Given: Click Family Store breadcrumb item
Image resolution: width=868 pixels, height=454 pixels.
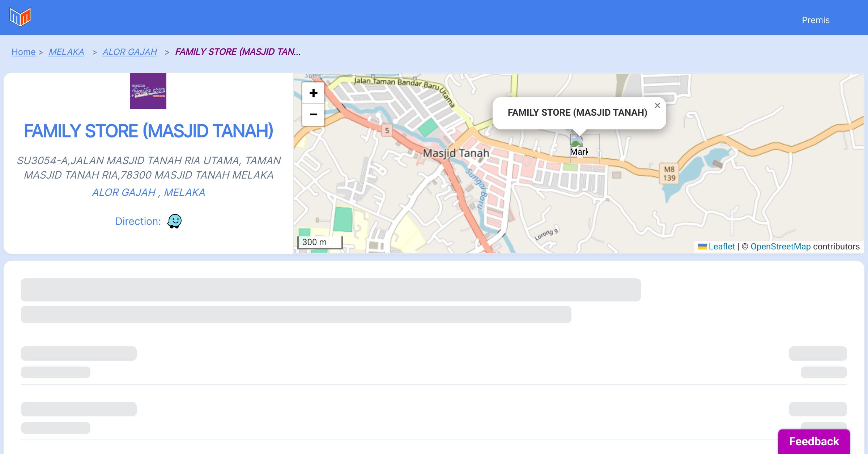Looking at the screenshot, I should tap(238, 52).
